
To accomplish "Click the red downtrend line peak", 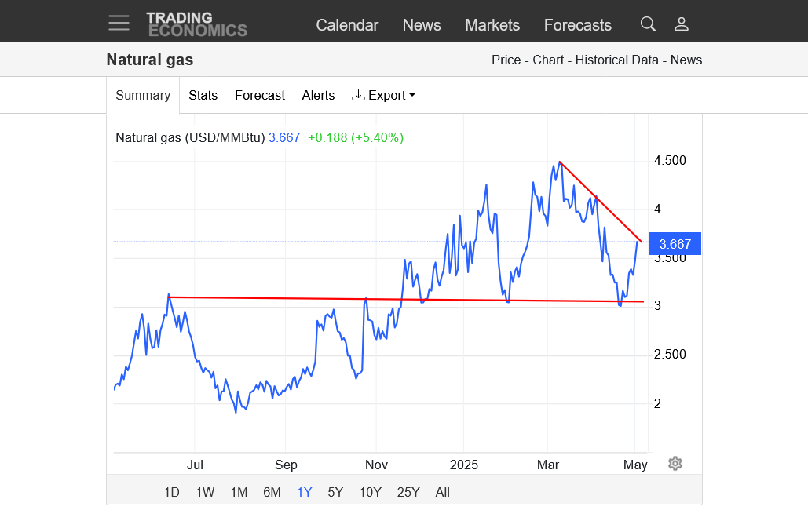I will [559, 162].
